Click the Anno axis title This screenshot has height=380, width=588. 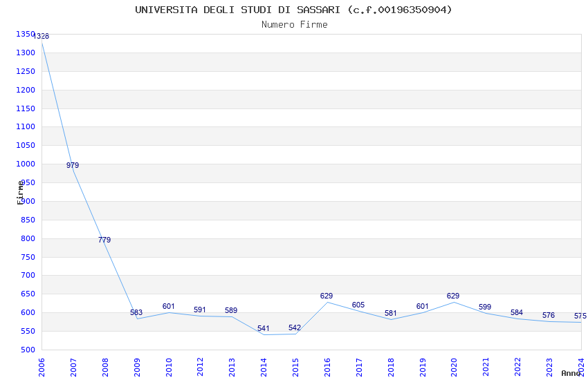571,373
